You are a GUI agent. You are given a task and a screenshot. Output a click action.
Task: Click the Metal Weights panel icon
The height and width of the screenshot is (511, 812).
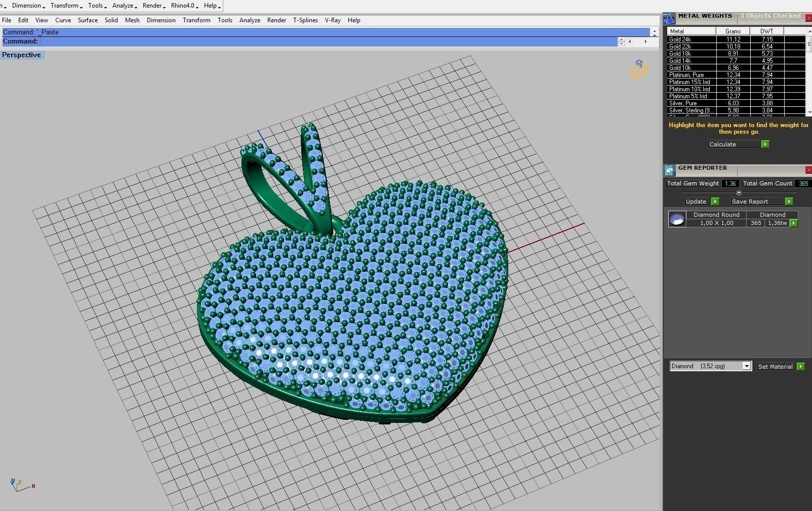coord(669,18)
